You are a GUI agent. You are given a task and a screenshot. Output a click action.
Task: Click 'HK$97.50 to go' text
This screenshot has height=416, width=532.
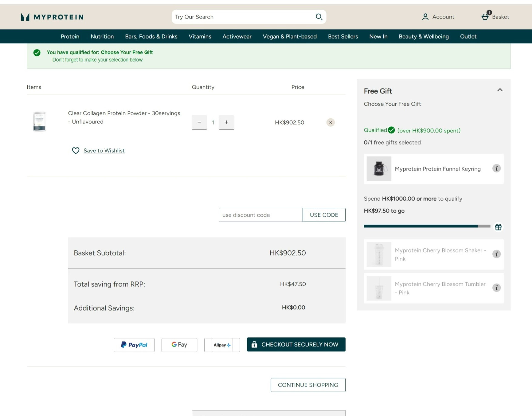click(384, 211)
